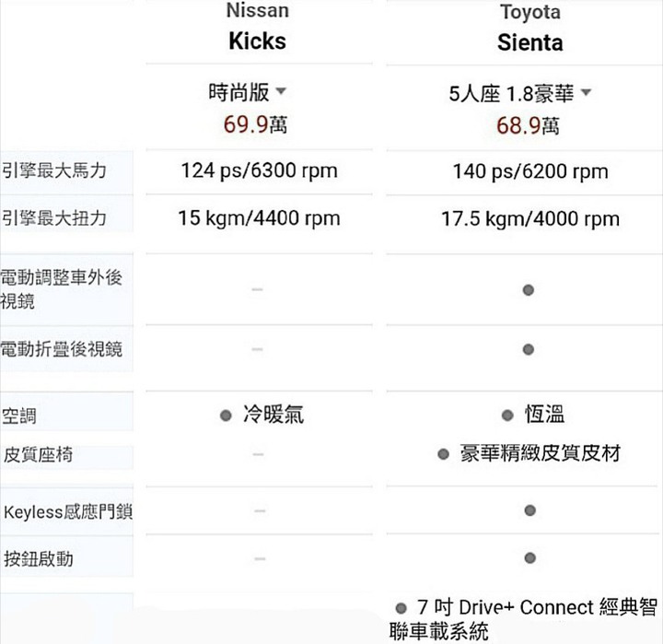Click the Kicks 69.9萬 price
This screenshot has height=644, width=663.
(255, 124)
